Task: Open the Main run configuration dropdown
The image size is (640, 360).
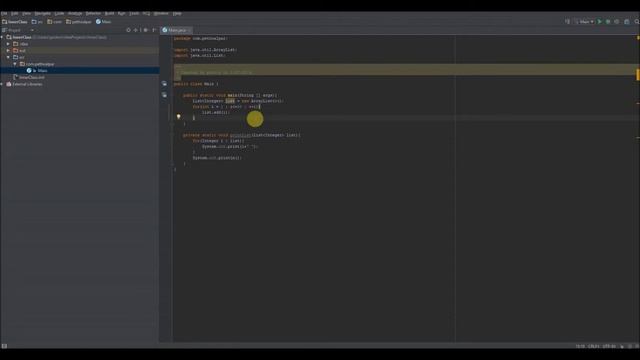Action: (584, 22)
